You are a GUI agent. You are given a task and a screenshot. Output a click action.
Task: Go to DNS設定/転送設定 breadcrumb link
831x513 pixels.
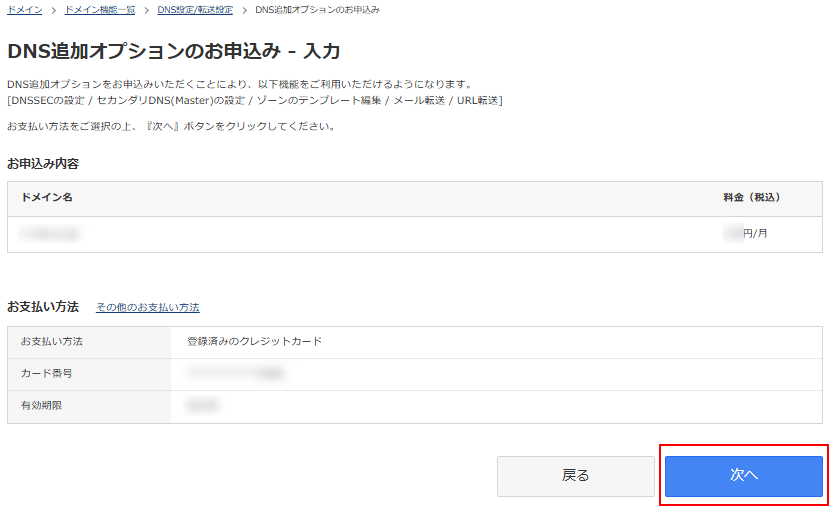click(x=195, y=9)
